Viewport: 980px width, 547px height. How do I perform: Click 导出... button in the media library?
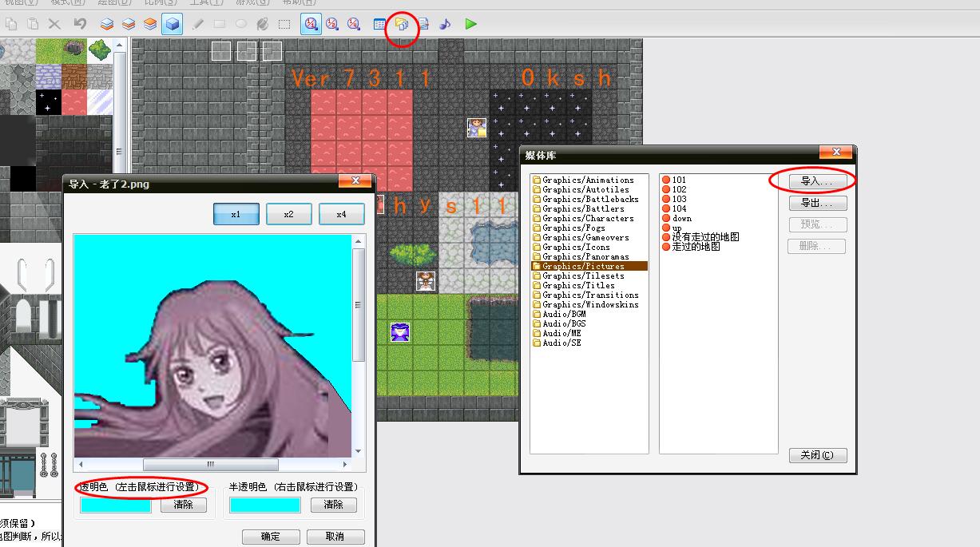(x=816, y=204)
